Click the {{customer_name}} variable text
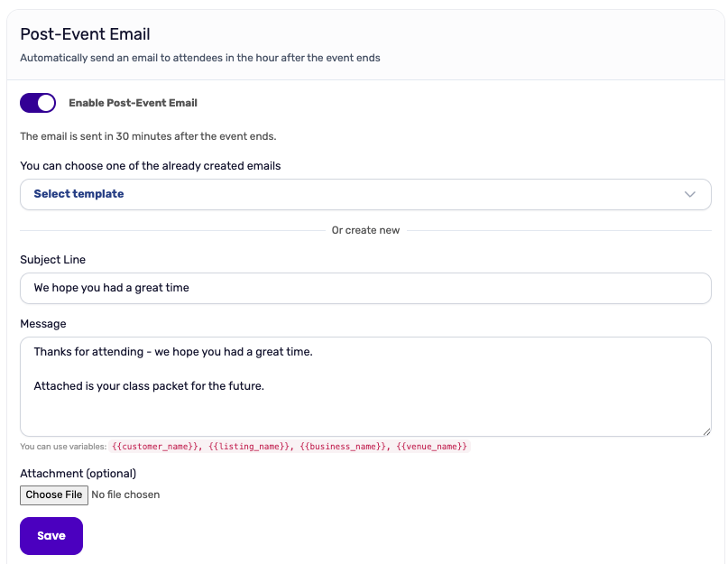Image resolution: width=728 pixels, height=564 pixels. click(x=156, y=447)
